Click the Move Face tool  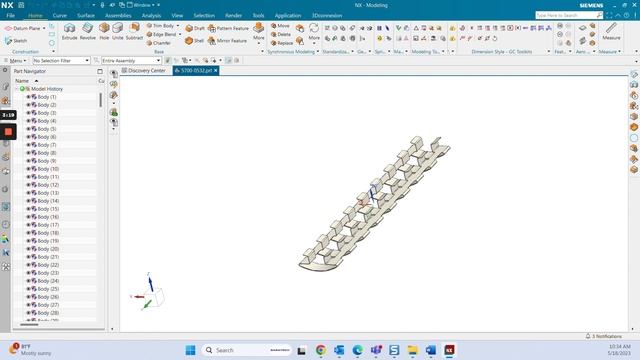point(280,26)
